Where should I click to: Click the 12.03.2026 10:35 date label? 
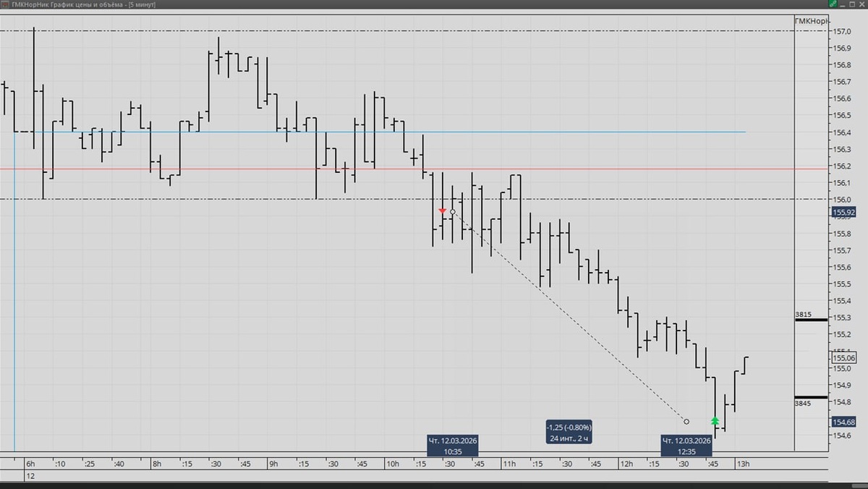coord(453,446)
